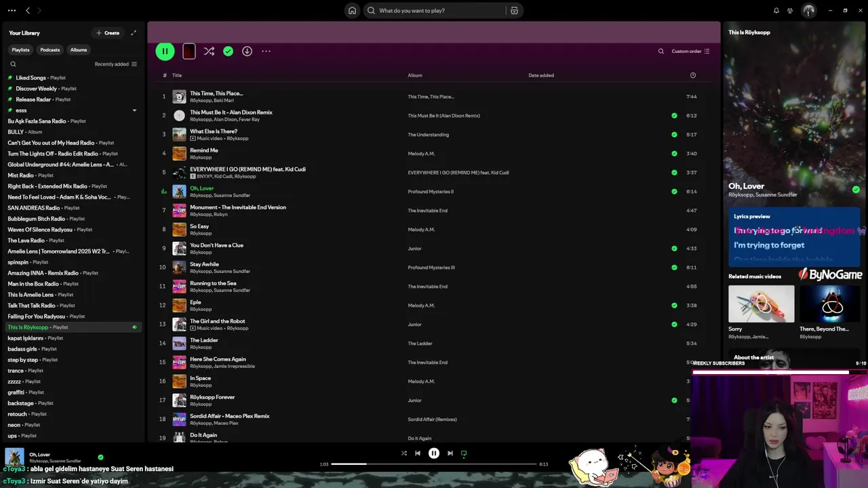Filter library by Playlists chip
This screenshot has width=868, height=488.
[20, 49]
